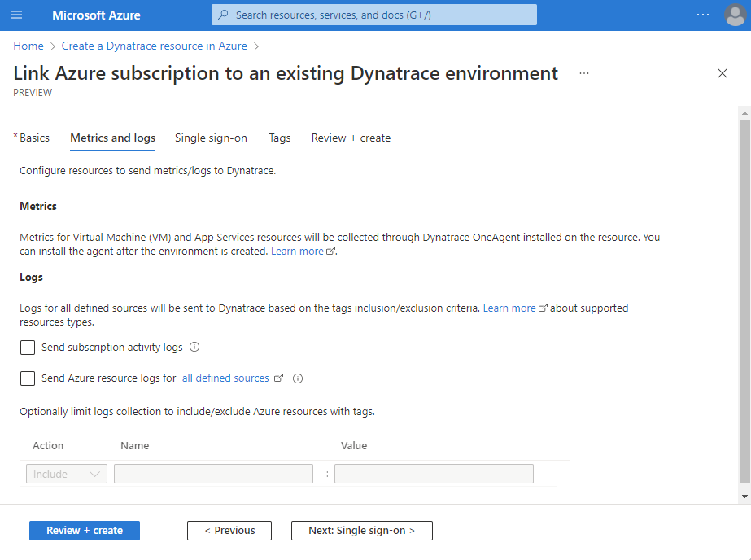Open the Tags tab
Screen dimensions: 751x560
[x=280, y=138]
